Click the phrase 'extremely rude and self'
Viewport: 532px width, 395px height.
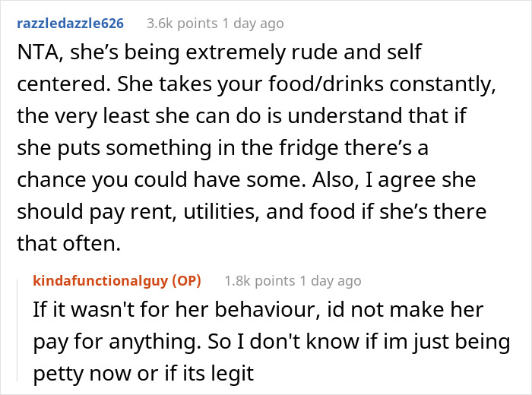(x=296, y=53)
